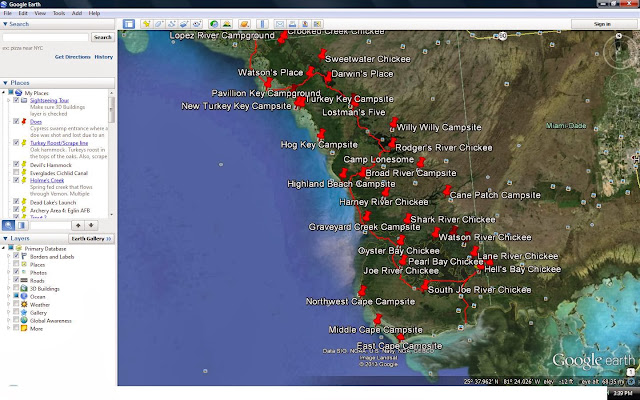Viewport: 640px width, 400px height.
Task: Open the Add menu
Action: [x=77, y=13]
